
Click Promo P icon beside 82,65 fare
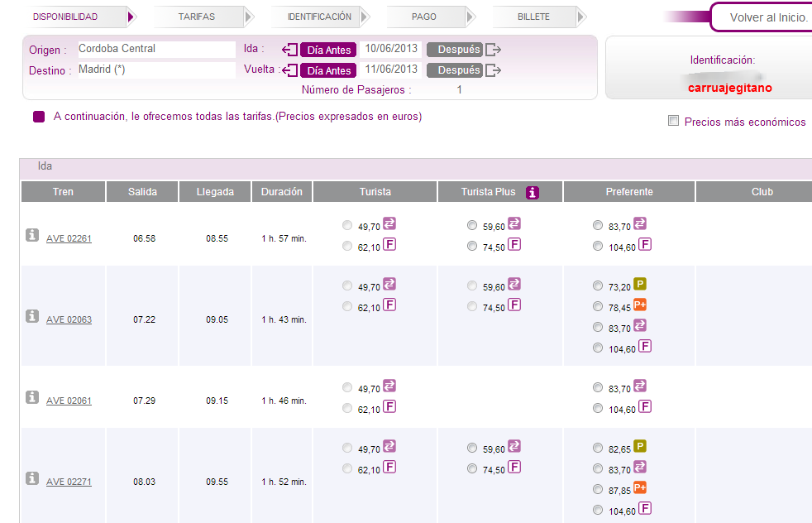click(640, 446)
